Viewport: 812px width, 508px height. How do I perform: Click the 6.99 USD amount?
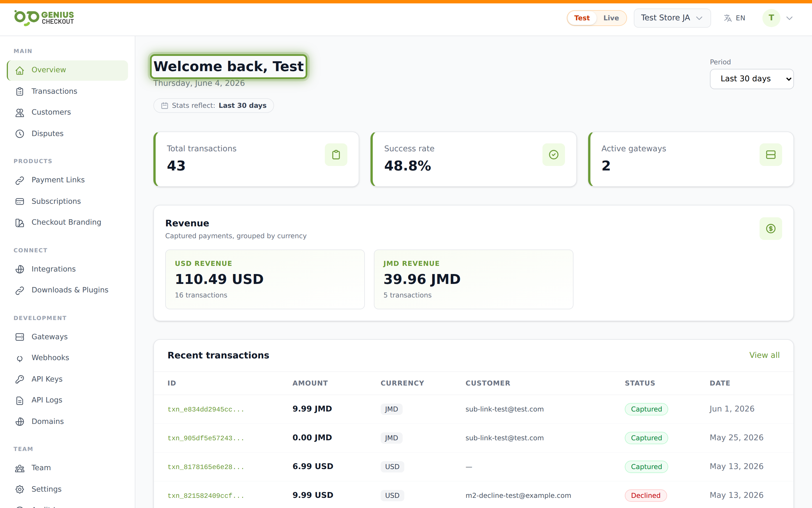click(x=313, y=466)
